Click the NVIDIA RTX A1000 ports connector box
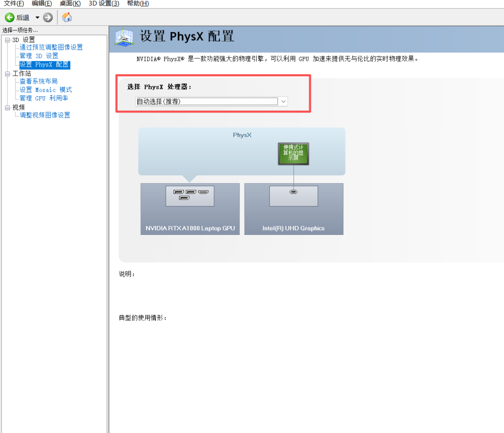 click(x=190, y=196)
